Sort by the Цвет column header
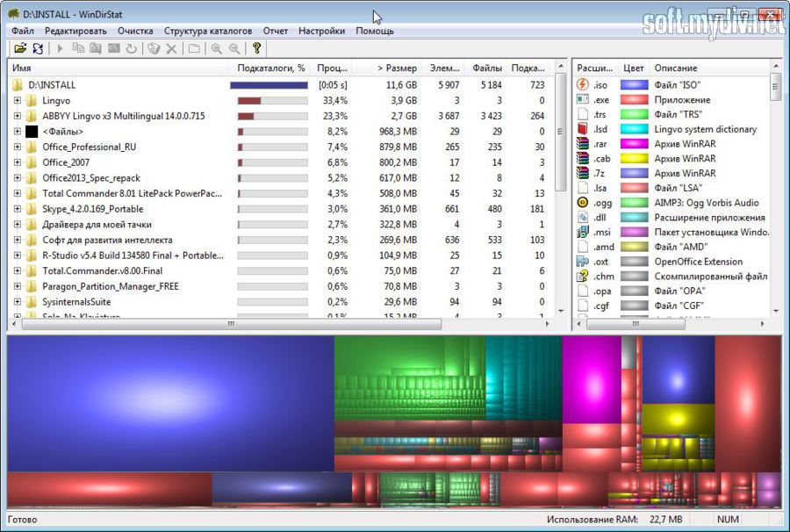Screen dimensions: 790x532 [633, 68]
